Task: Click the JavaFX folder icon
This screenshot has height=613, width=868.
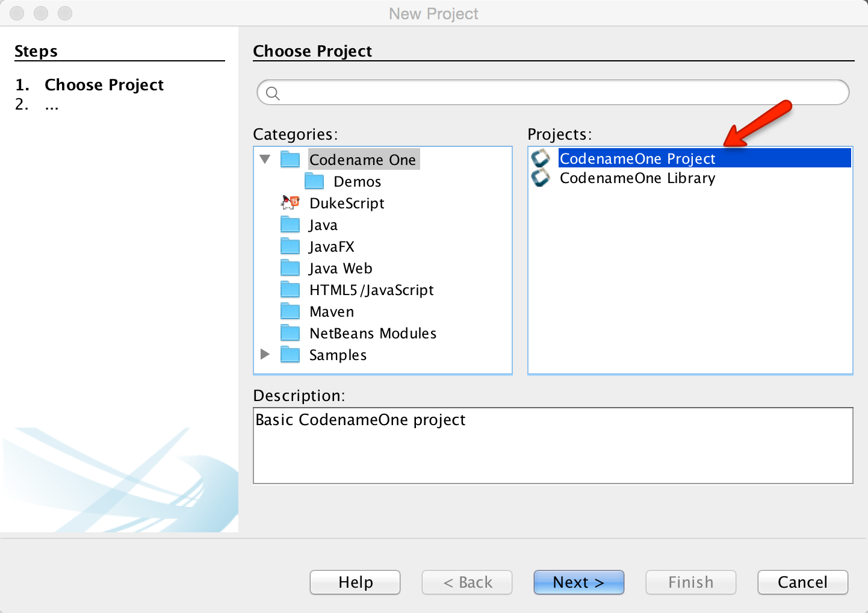Action: [x=290, y=246]
